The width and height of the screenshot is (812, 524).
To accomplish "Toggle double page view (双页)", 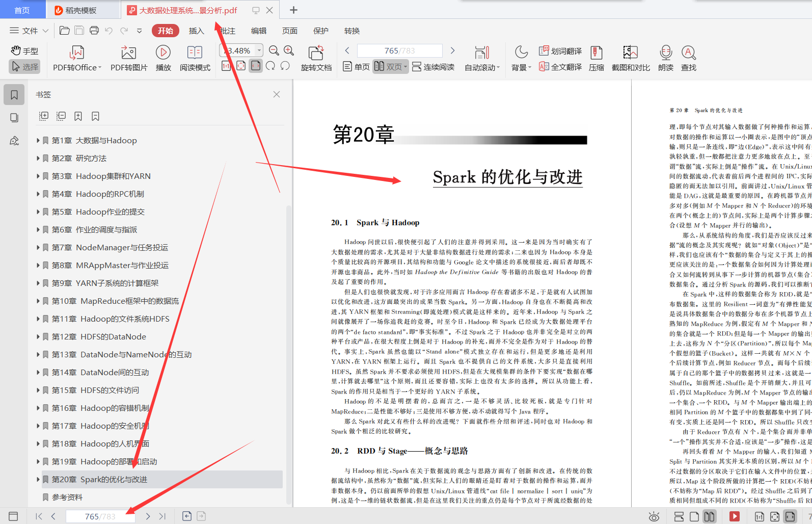I will pyautogui.click(x=390, y=67).
